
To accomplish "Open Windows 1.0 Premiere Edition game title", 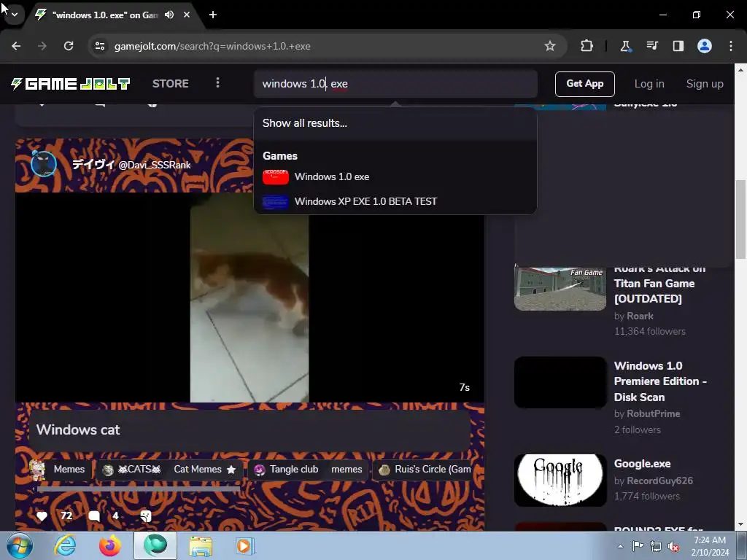I will [x=660, y=381].
